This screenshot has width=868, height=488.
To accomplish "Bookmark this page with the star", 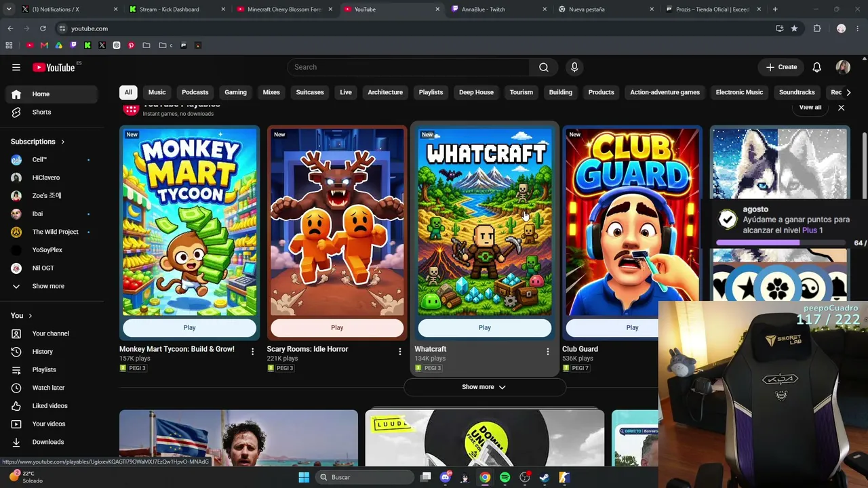I will (x=794, y=28).
